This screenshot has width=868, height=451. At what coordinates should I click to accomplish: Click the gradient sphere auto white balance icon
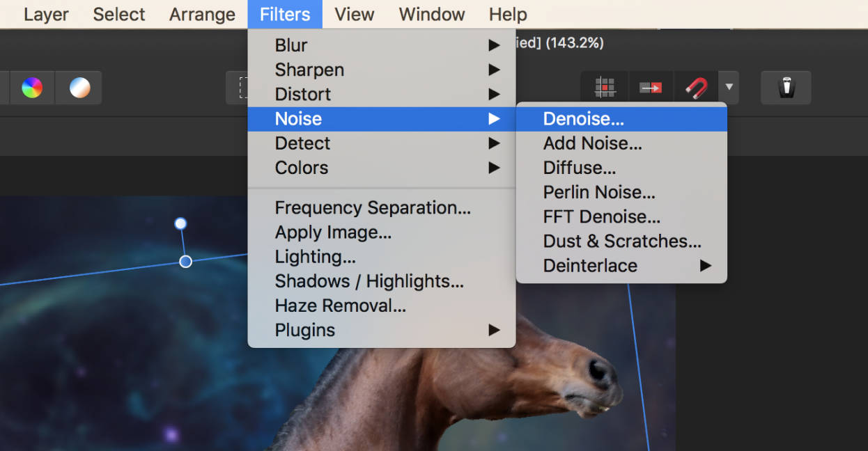79,88
